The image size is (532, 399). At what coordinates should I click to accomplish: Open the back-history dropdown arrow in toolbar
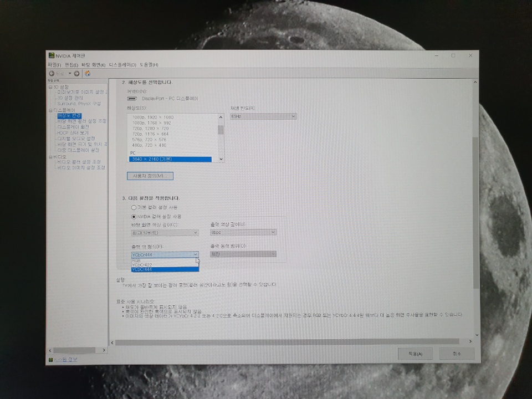point(70,73)
